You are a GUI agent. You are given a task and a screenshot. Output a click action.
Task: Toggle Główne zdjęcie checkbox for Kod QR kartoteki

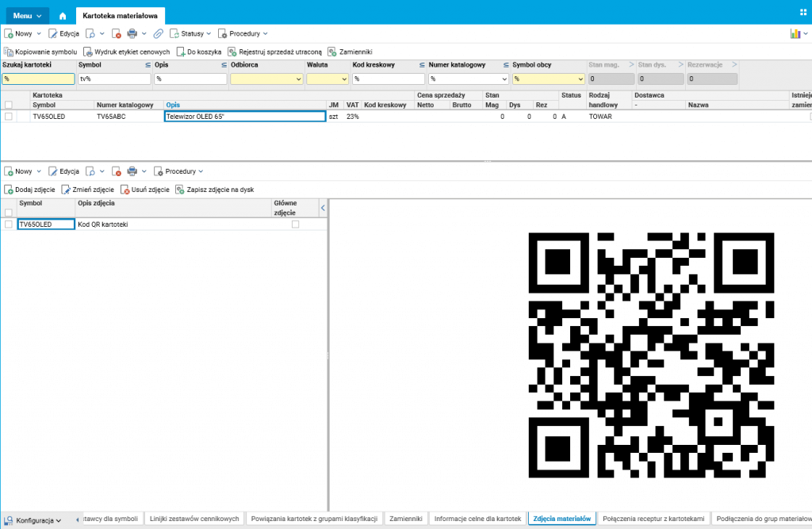[295, 224]
